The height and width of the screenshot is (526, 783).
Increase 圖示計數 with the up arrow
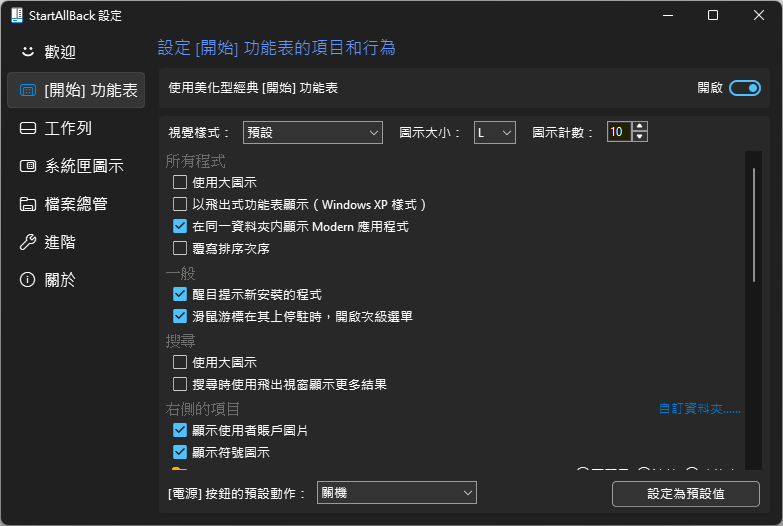point(640,127)
